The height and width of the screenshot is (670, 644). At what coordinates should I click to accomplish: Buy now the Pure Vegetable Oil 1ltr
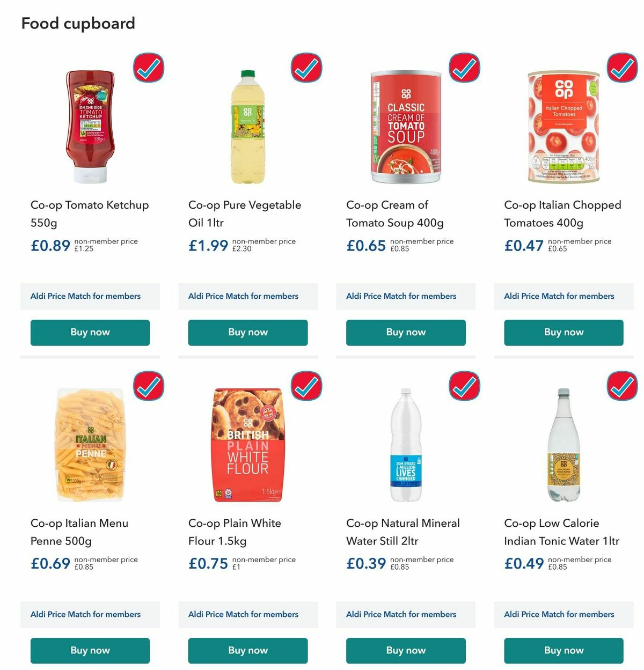tap(247, 333)
